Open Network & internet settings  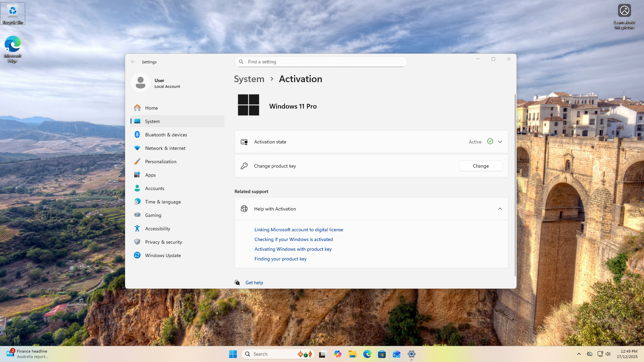pos(165,148)
